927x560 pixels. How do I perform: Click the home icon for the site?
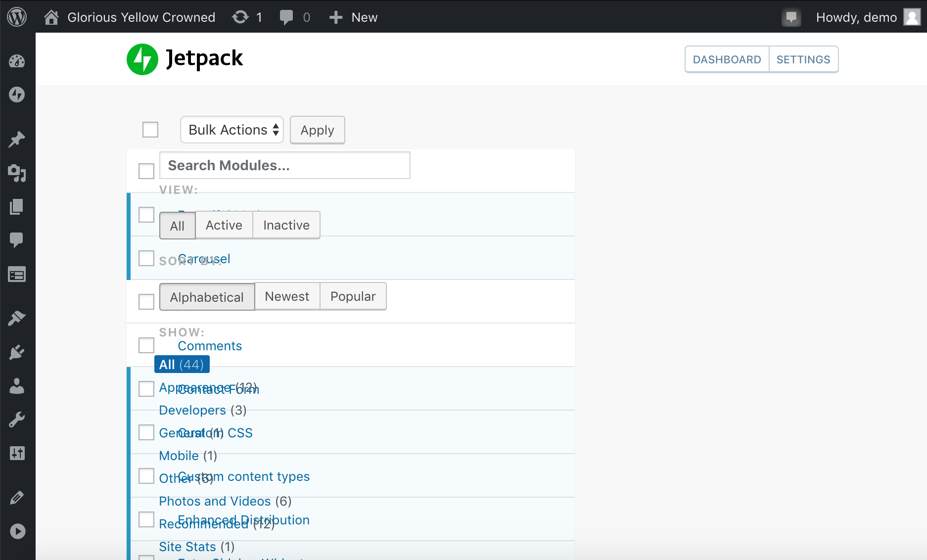(x=51, y=17)
